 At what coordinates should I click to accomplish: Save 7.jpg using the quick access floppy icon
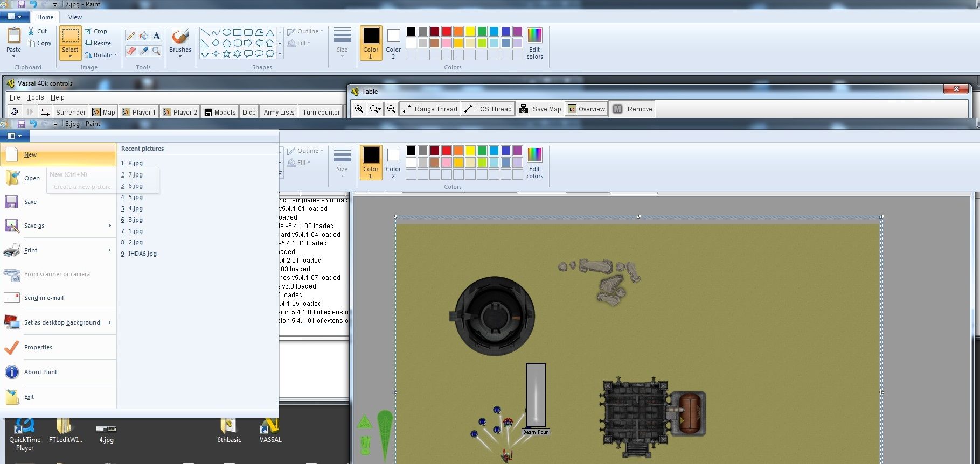(x=22, y=4)
